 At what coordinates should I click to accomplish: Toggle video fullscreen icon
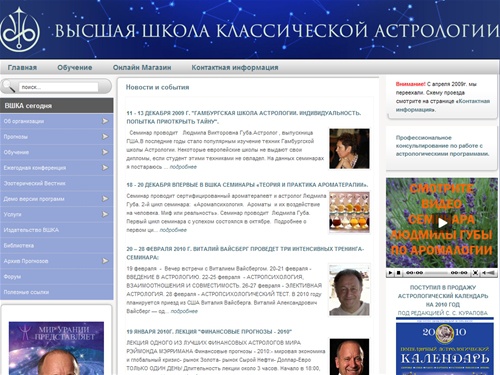475,273
